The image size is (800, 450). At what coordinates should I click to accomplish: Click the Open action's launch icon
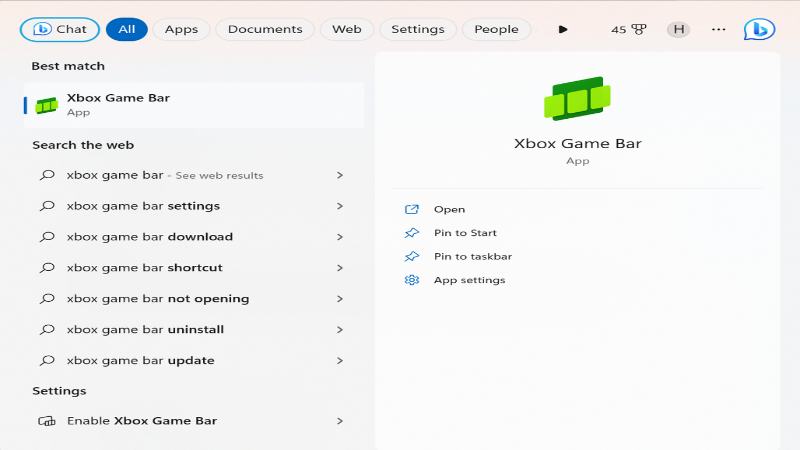412,209
